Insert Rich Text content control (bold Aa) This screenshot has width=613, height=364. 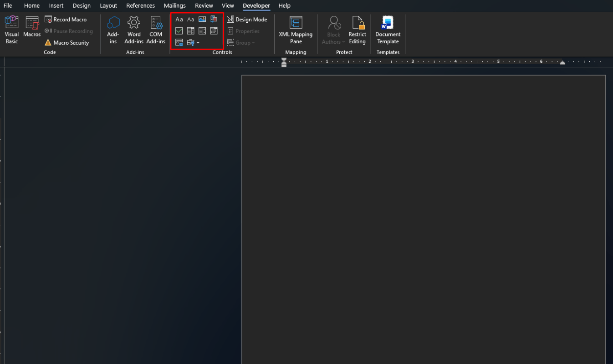pos(179,20)
